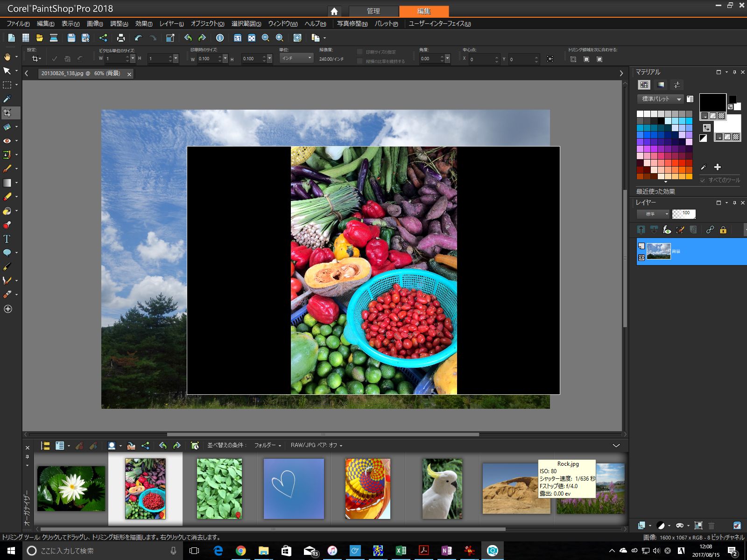
Task: Toggle the layer lock icon
Action: click(x=723, y=230)
